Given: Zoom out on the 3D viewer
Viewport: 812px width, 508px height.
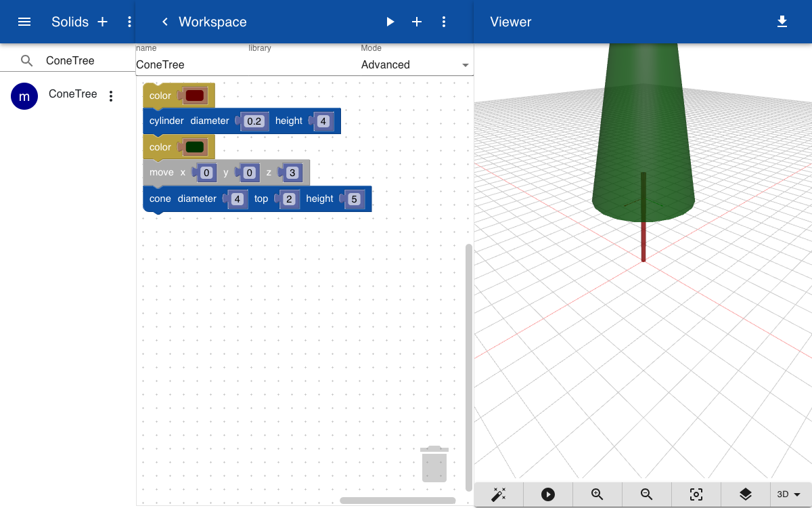Looking at the screenshot, I should click(x=647, y=494).
